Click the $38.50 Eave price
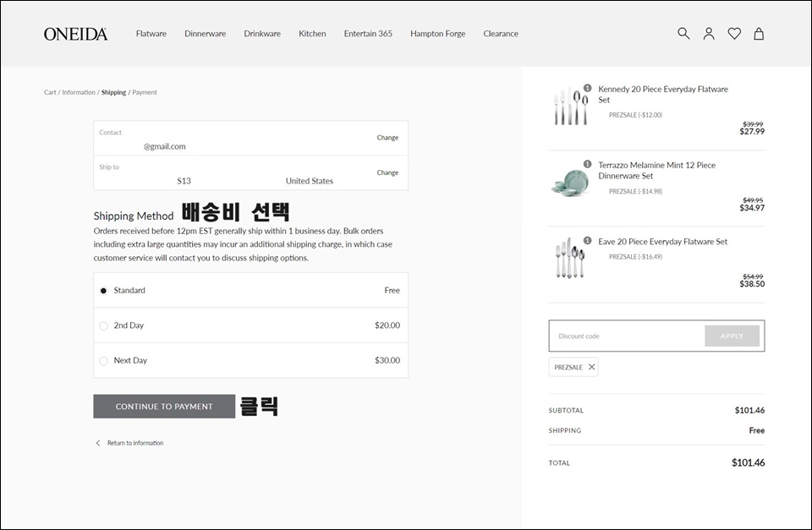Viewport: 812px width, 530px height. pyautogui.click(x=752, y=284)
